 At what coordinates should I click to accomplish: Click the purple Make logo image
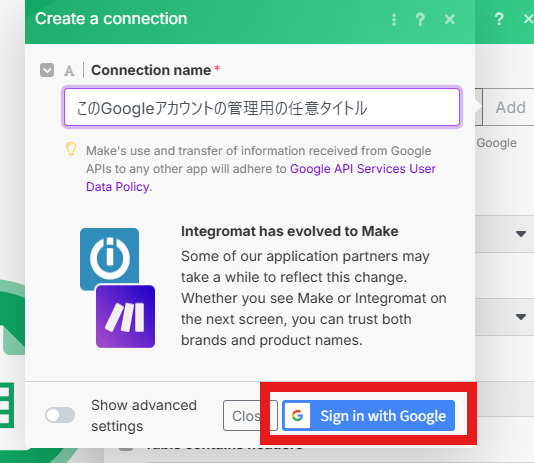pos(125,316)
